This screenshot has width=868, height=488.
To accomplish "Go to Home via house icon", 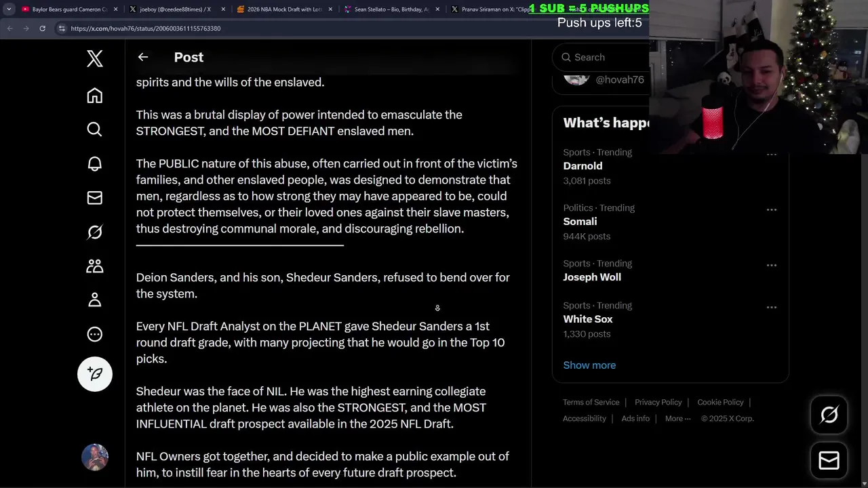I will coord(95,96).
